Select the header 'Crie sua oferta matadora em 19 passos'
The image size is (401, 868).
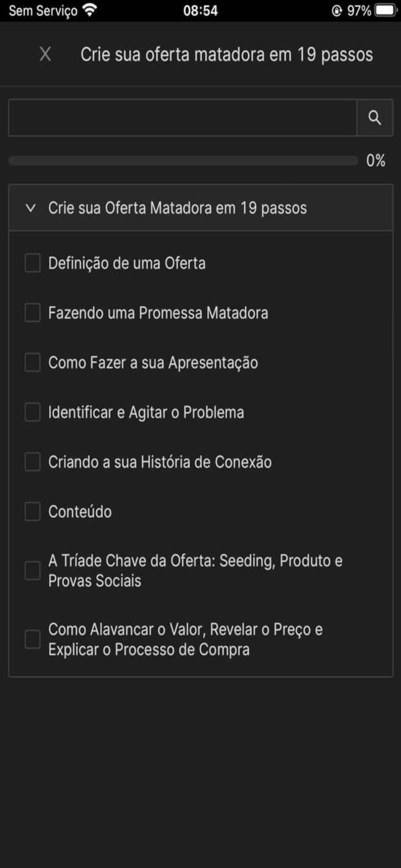[x=228, y=54]
